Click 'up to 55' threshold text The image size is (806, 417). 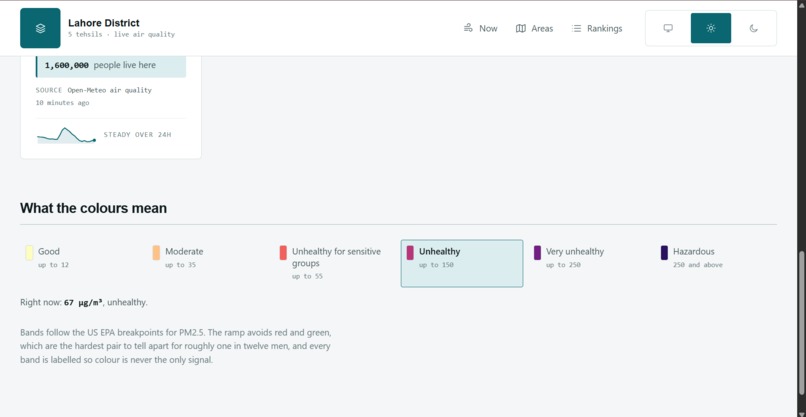(307, 276)
